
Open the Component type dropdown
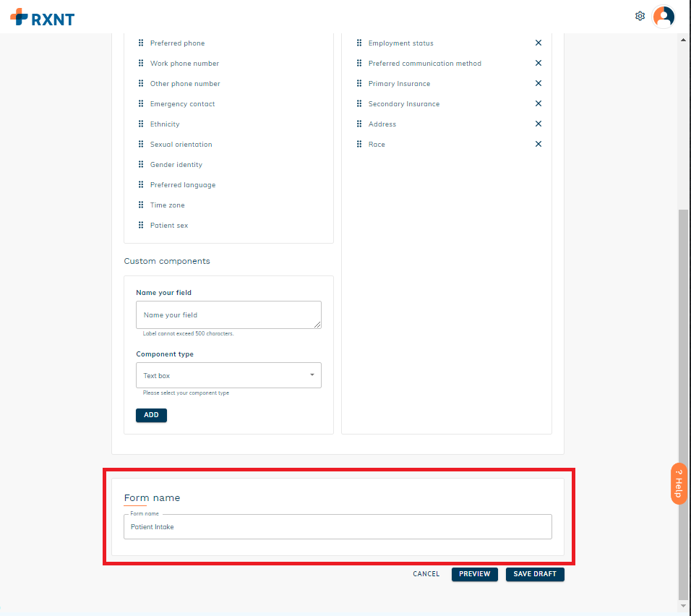pyautogui.click(x=228, y=375)
